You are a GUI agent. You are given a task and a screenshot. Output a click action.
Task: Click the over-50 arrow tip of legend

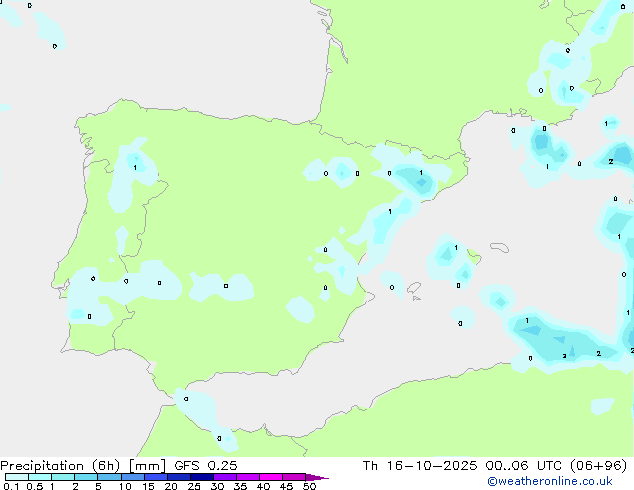(x=317, y=478)
